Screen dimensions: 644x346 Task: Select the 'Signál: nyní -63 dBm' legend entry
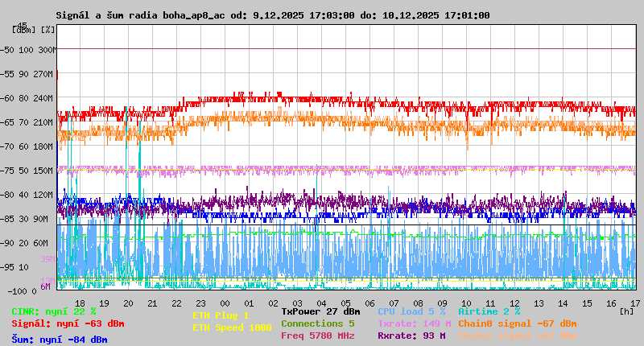(x=68, y=323)
